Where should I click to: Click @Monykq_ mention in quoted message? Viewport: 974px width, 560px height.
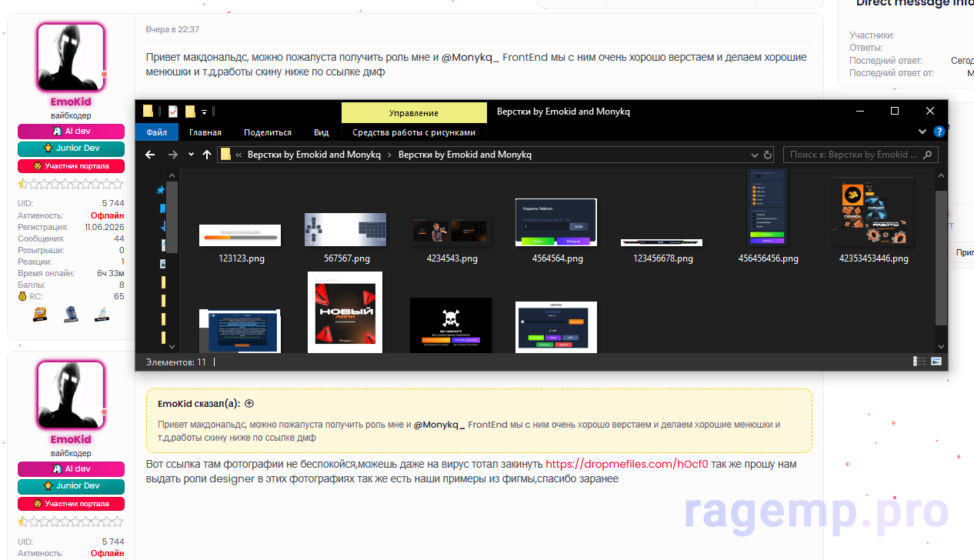(439, 425)
